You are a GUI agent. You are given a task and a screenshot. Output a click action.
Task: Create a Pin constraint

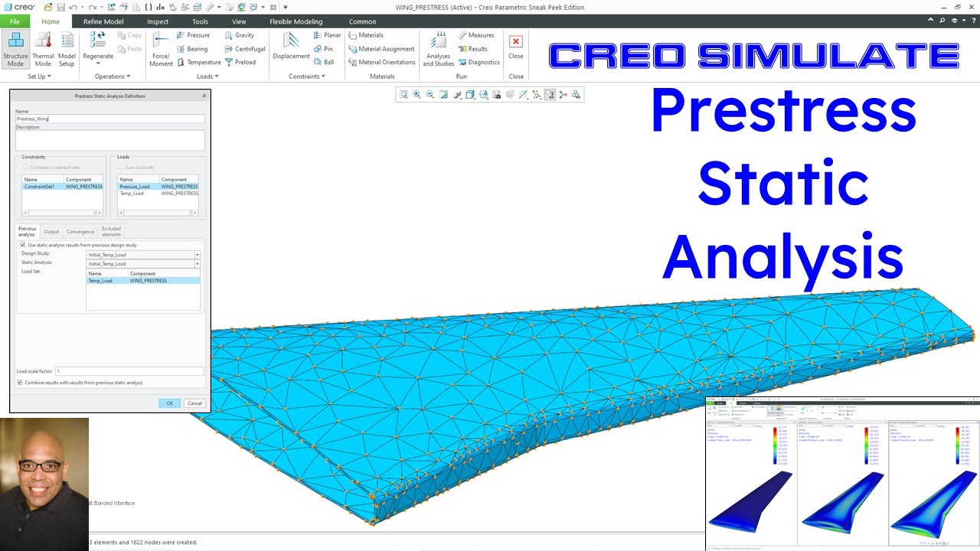click(323, 49)
